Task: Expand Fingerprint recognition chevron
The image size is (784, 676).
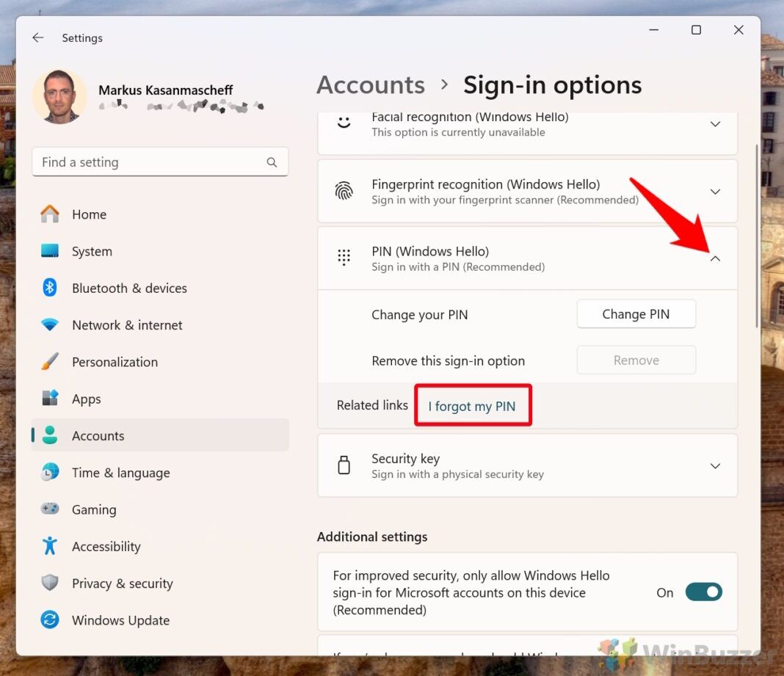Action: (x=715, y=192)
